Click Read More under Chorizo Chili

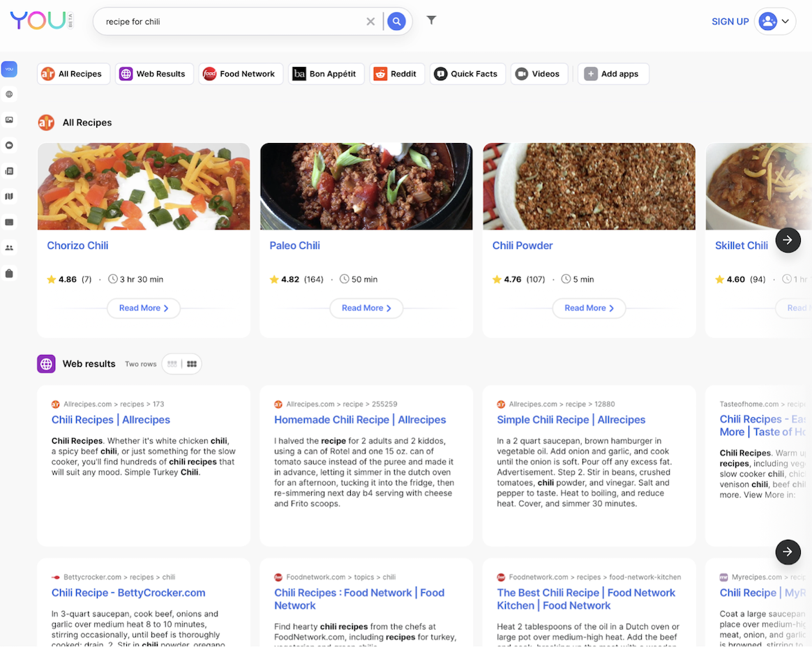coord(144,308)
